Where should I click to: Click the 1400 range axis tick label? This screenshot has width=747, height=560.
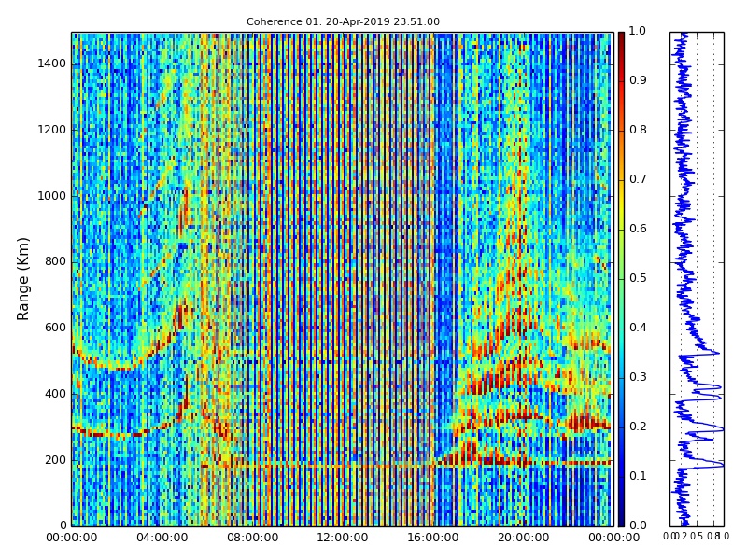51,63
